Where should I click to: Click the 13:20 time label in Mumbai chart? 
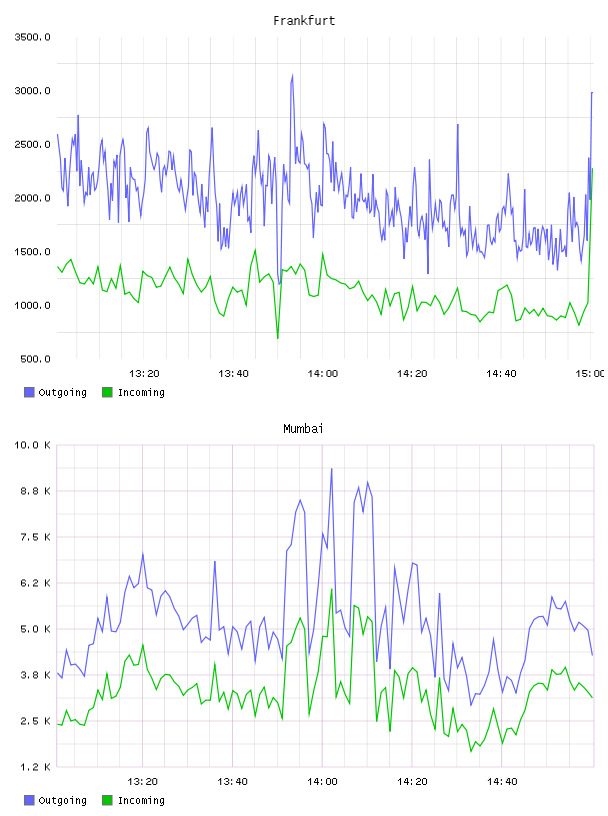point(143,781)
